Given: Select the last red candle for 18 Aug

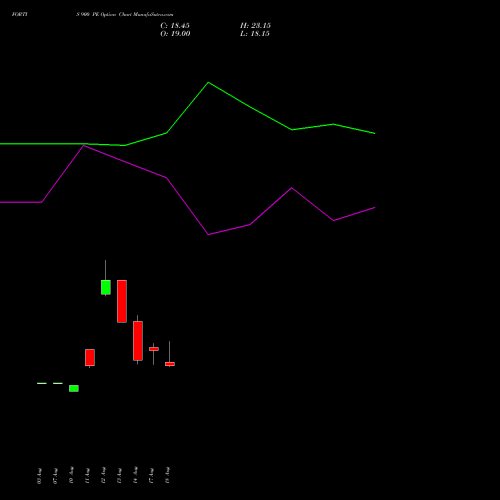Looking at the screenshot, I should click(170, 364).
